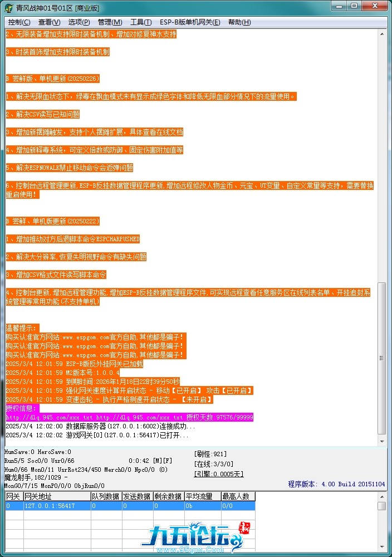Click the HumSave:0 HeroSave:0 status line

point(38,452)
